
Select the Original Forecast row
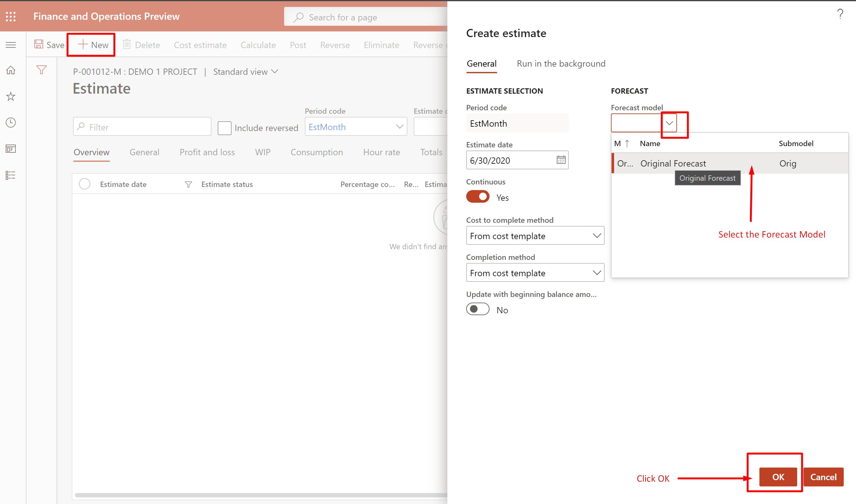673,163
